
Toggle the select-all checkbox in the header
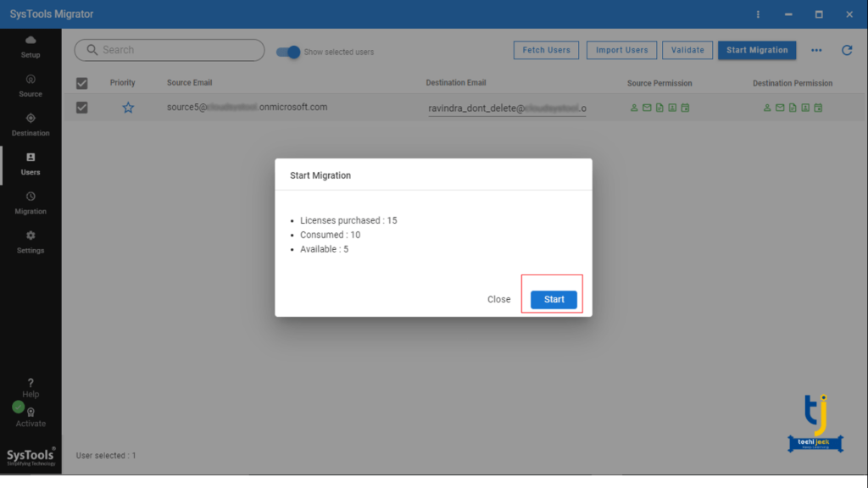click(x=82, y=83)
